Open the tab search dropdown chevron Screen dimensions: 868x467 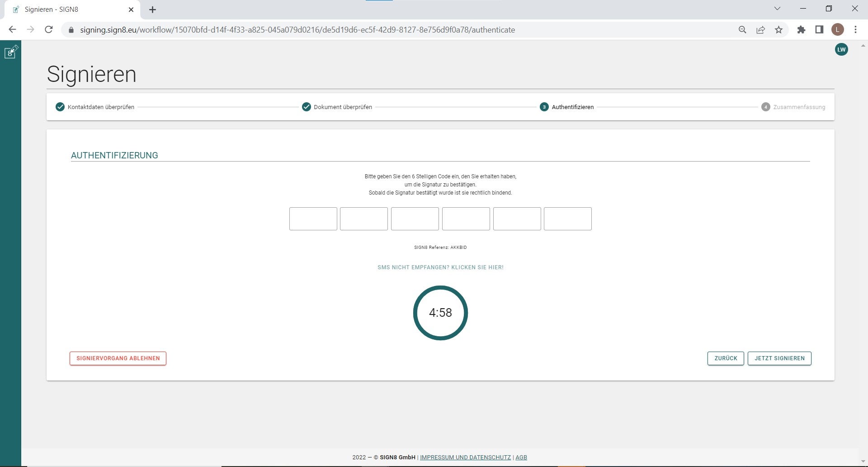point(777,9)
